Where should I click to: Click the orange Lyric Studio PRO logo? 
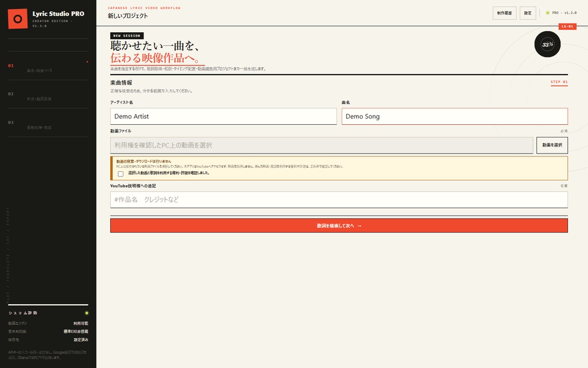coord(18,19)
